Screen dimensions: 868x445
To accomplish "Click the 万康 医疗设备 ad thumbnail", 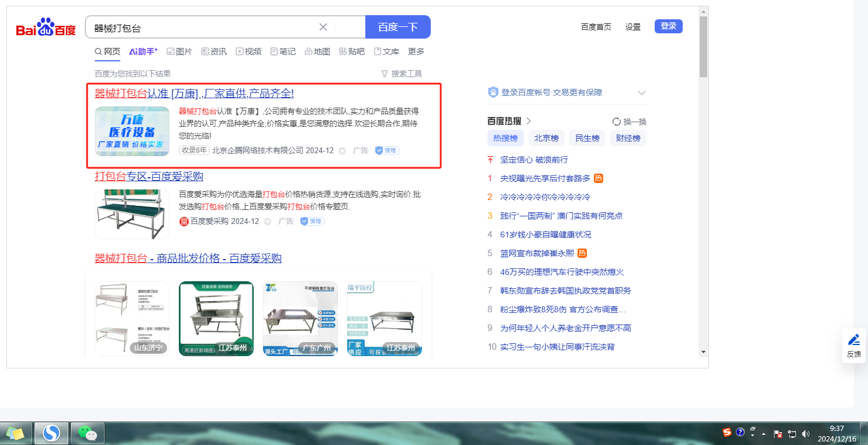I will [x=132, y=131].
